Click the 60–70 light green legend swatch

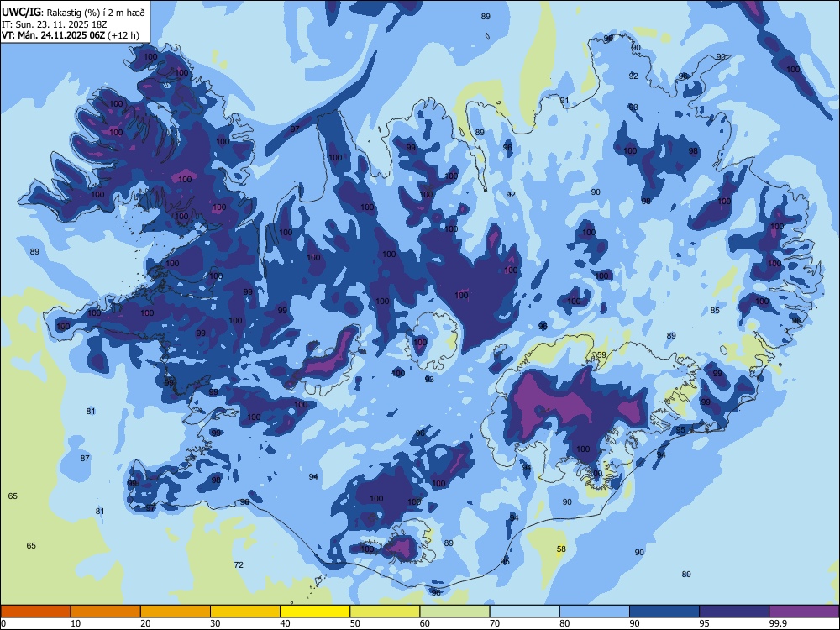[x=454, y=612]
